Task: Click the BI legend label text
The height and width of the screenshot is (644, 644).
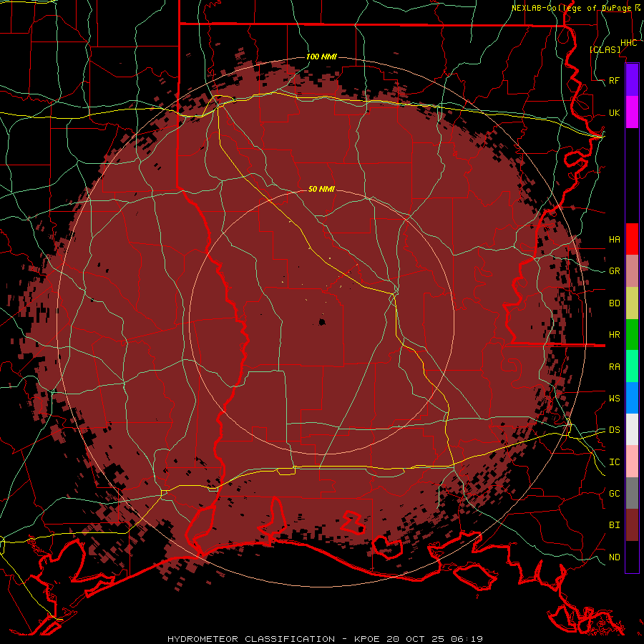Action: coord(614,525)
